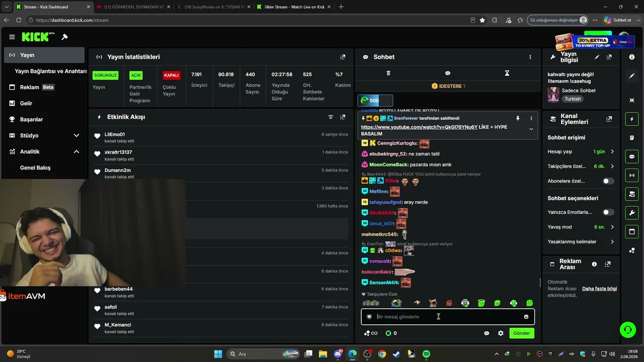Click the info icon in right sidebar
This screenshot has width=644, height=362.
(x=632, y=57)
